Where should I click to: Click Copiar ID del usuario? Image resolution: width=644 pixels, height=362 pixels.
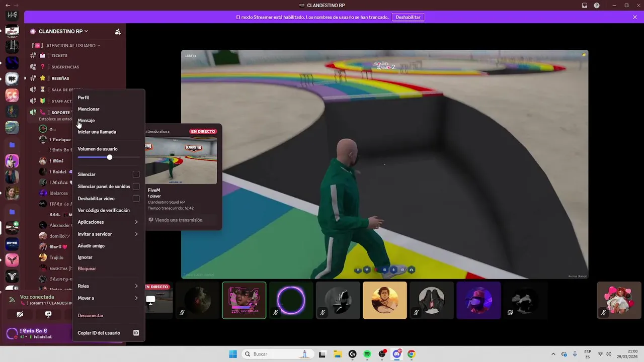109,333
